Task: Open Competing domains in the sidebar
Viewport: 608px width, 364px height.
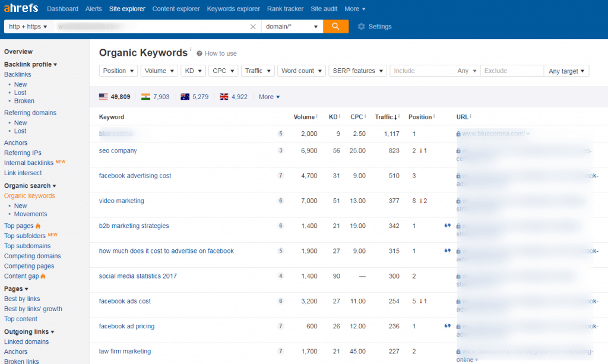Action: [x=33, y=257]
